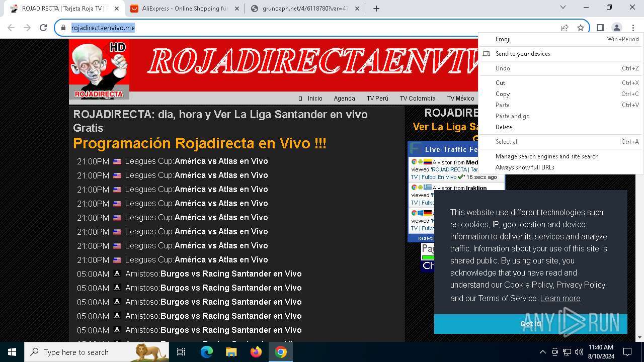Expand the tab search chevron
644x362 pixels.
[x=563, y=7]
